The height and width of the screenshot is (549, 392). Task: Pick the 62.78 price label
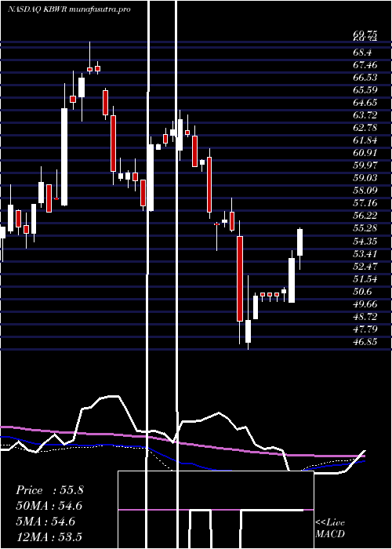tap(365, 128)
